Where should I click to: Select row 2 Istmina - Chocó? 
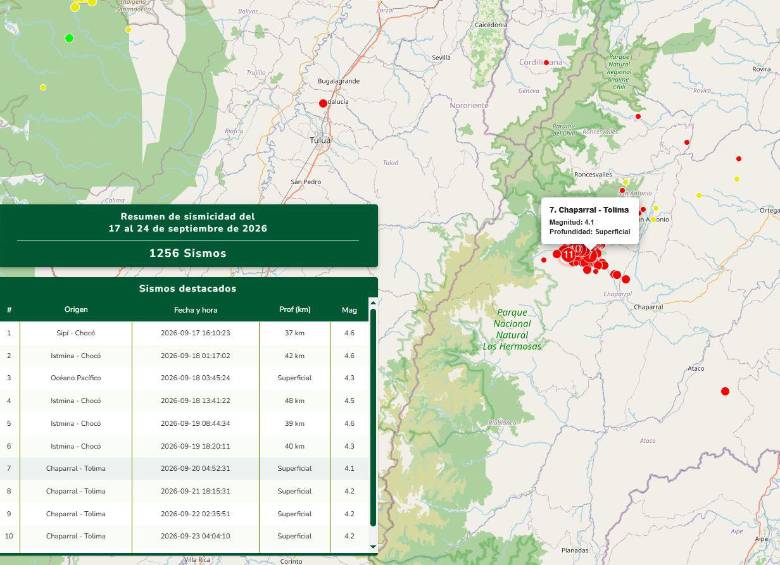tap(184, 356)
